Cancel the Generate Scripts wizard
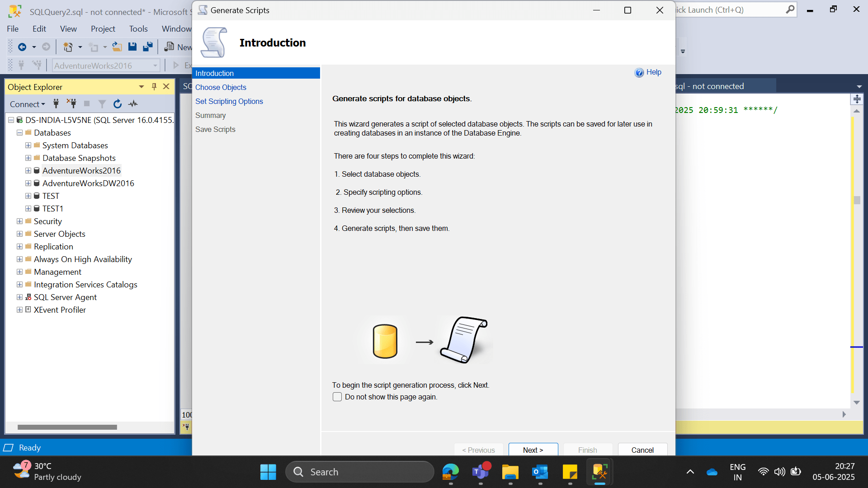This screenshot has width=868, height=488. (642, 450)
